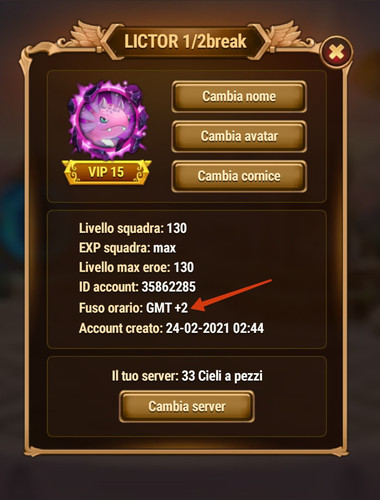Tap the Livello squadra: 130 line

[133, 228]
